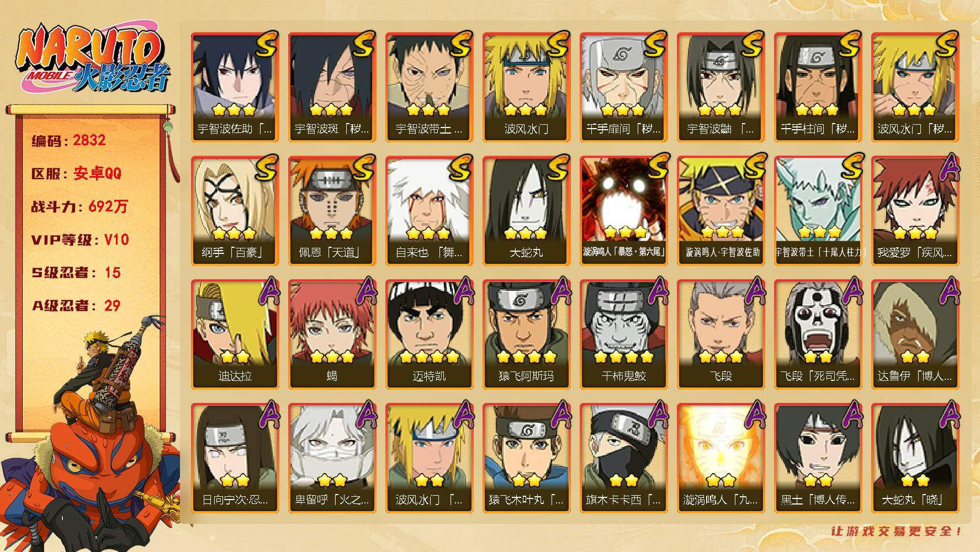This screenshot has height=552, width=980.
Task: Select the 干柿鬼鲛 ninja card
Action: pos(623,334)
